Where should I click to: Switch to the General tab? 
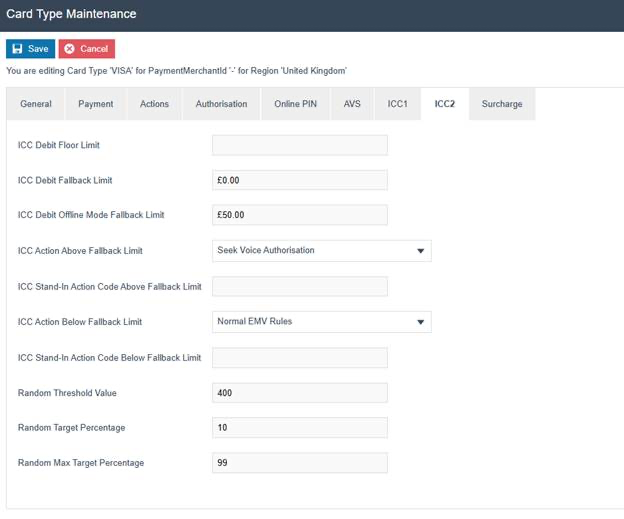click(x=36, y=104)
